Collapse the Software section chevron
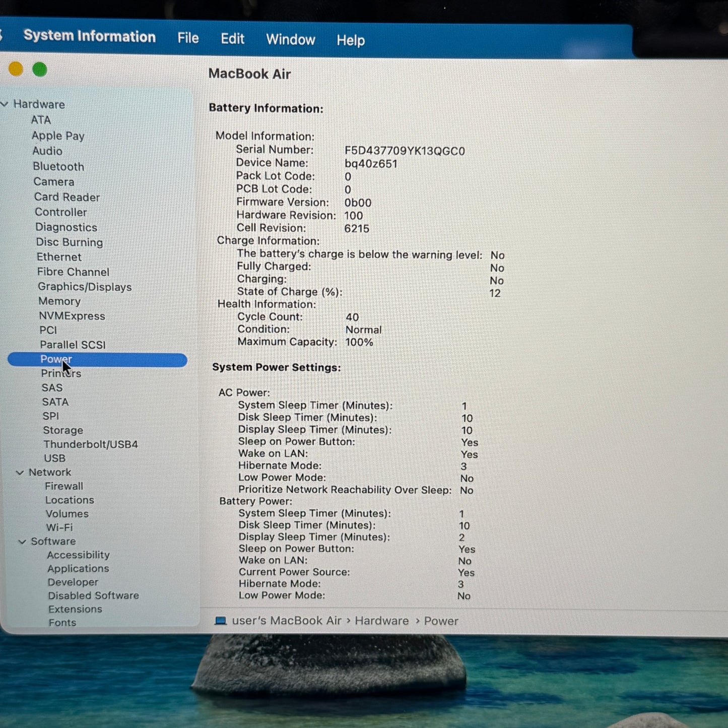 [22, 542]
